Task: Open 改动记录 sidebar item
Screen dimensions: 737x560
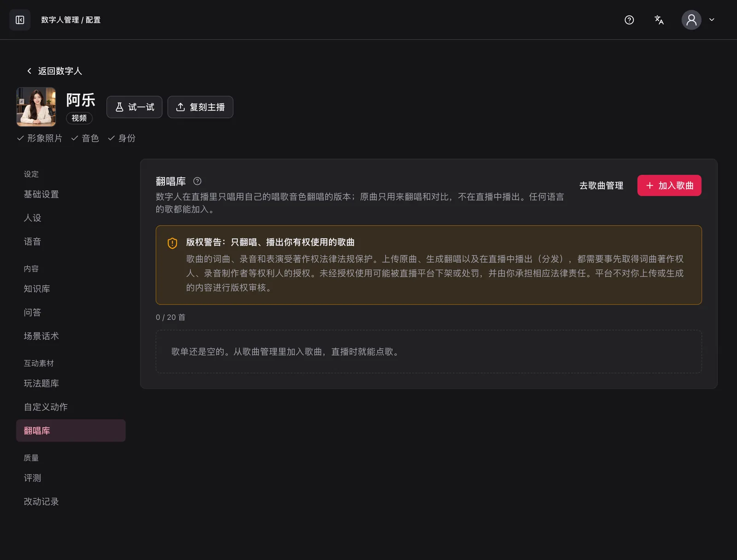Action: coord(71,502)
